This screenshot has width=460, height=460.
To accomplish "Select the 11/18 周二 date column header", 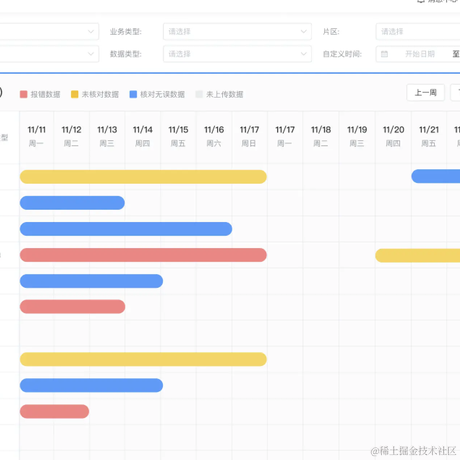I will click(x=321, y=136).
